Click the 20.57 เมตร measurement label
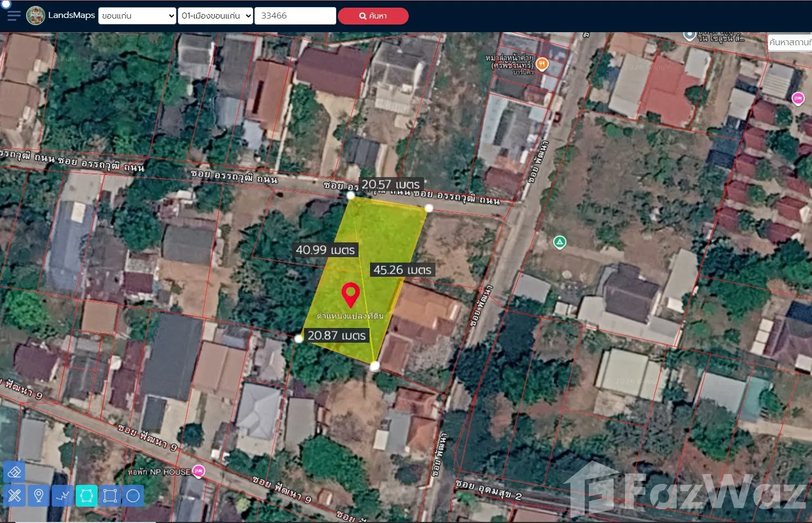Screen dimensions: 812x523 391,185
